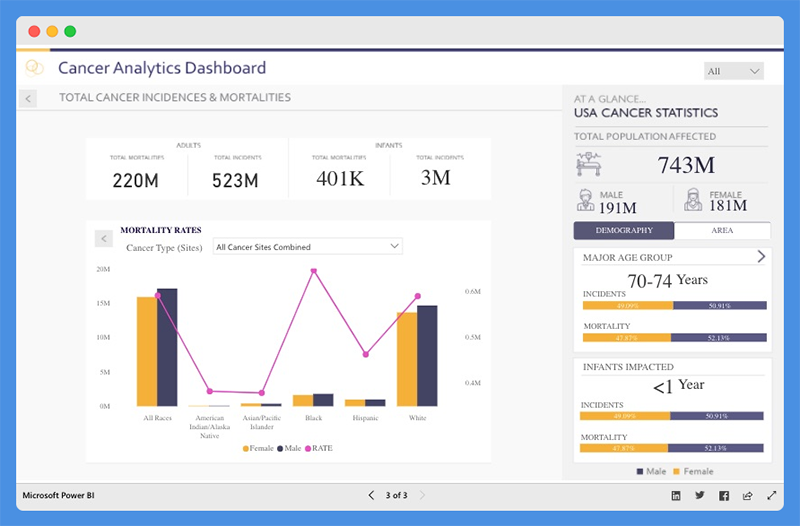The width and height of the screenshot is (800, 526).
Task: Click the male person icon
Action: [585, 200]
